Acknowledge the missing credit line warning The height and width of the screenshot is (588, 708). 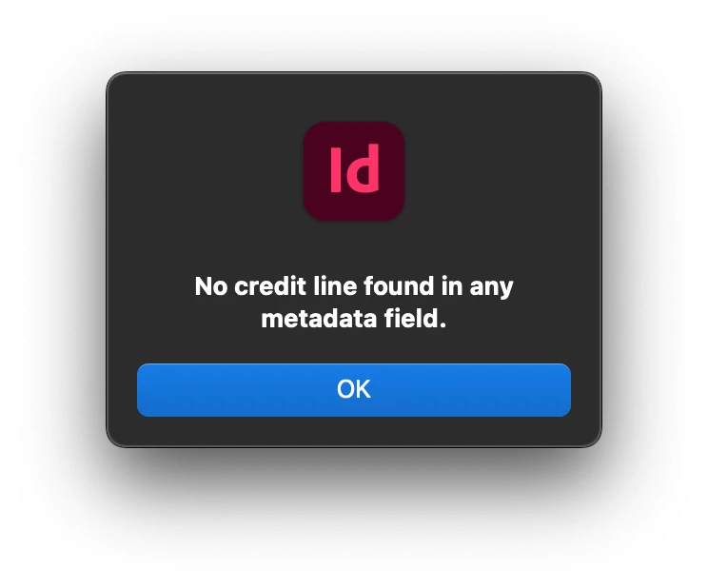tap(354, 390)
